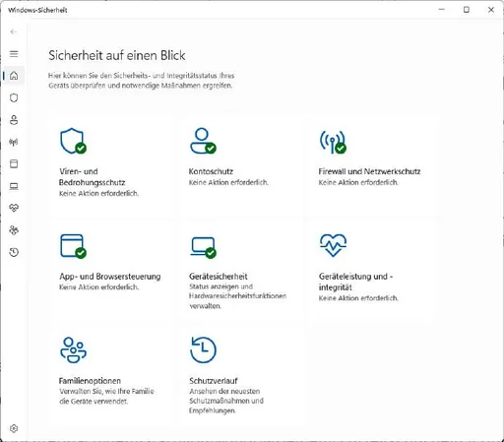This screenshot has width=504, height=442.
Task: Click 'Keine Aktion erforderlich.' under Firewall
Action: 358,182
